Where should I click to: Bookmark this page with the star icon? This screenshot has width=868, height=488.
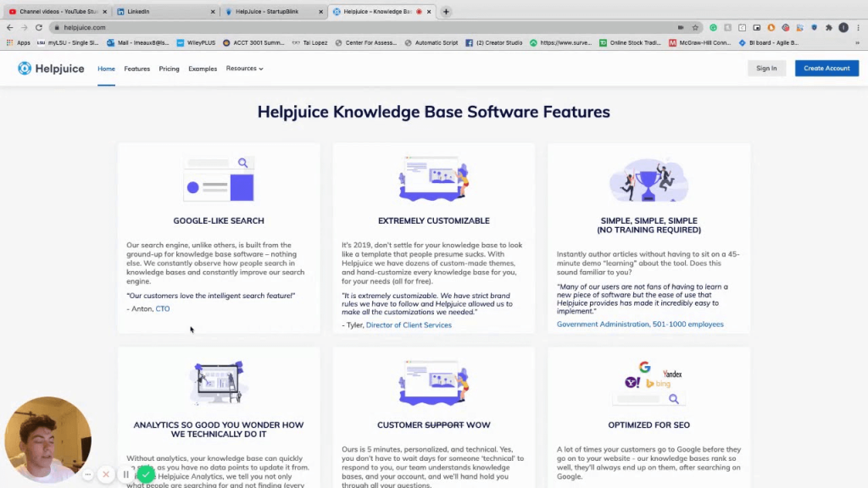(x=695, y=27)
